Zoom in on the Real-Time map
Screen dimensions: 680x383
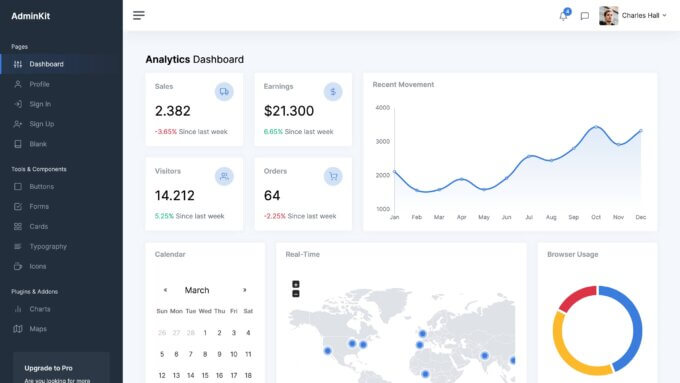(296, 284)
